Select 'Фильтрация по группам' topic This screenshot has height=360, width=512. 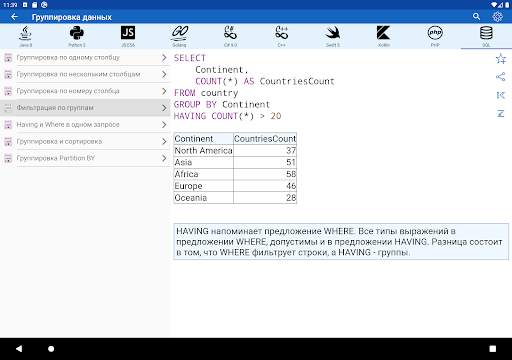click(x=85, y=108)
